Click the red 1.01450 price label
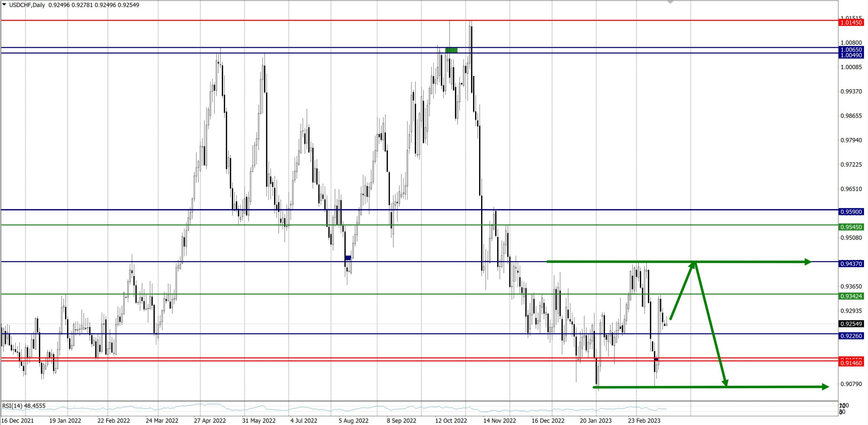The image size is (868, 425). click(x=851, y=23)
